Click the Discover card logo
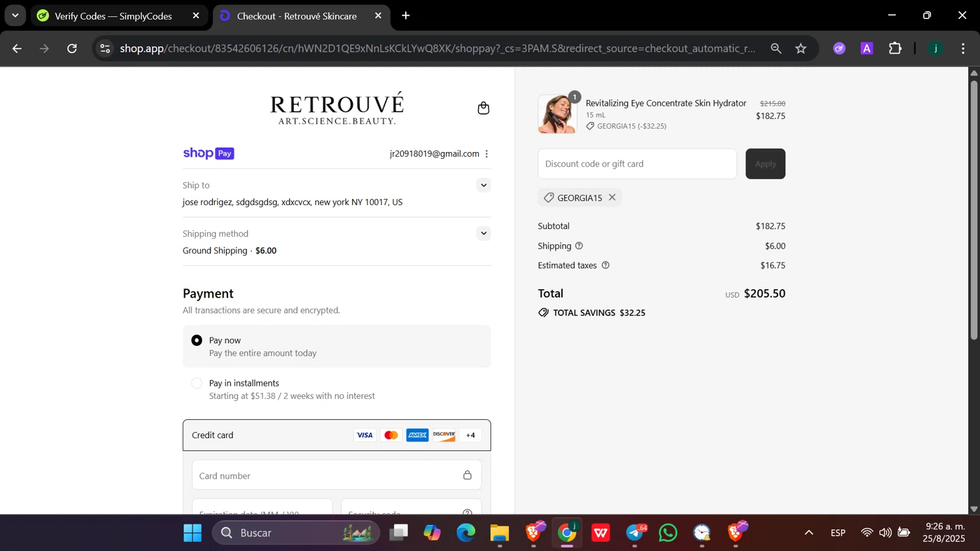This screenshot has width=980, height=551. [x=444, y=435]
